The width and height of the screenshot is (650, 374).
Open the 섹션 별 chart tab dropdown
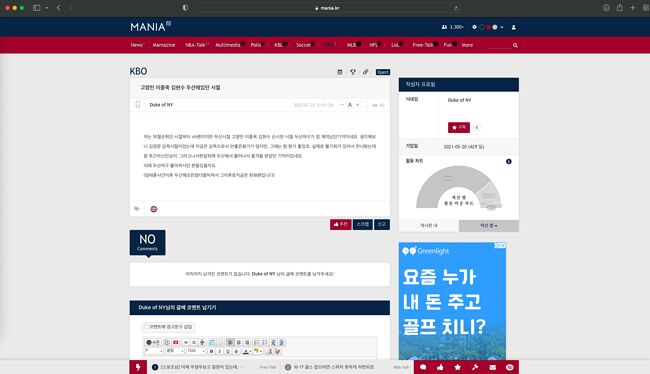pyautogui.click(x=489, y=226)
